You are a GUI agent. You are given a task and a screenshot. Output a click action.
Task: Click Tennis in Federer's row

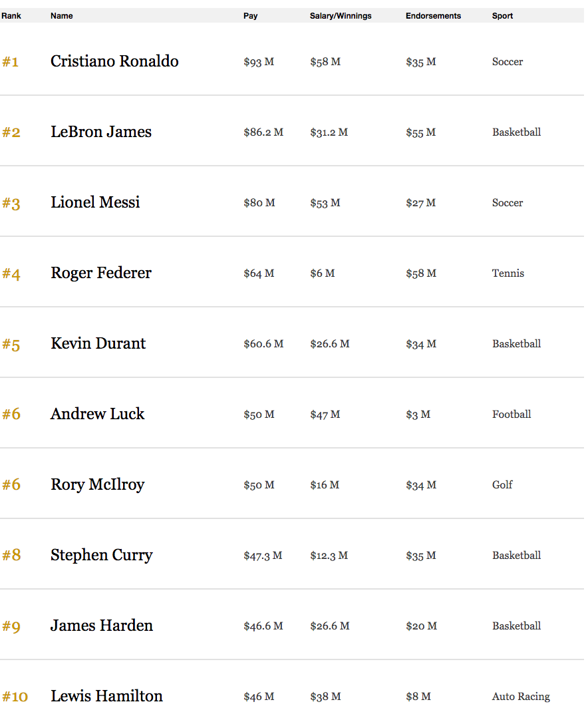pyautogui.click(x=508, y=273)
